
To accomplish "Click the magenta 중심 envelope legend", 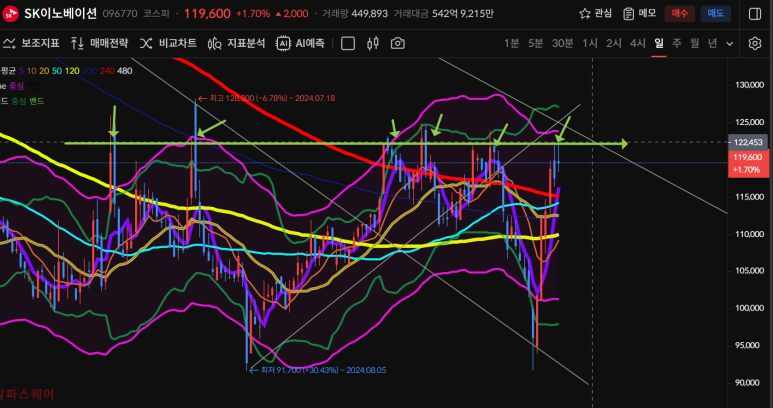I will pyautogui.click(x=16, y=86).
